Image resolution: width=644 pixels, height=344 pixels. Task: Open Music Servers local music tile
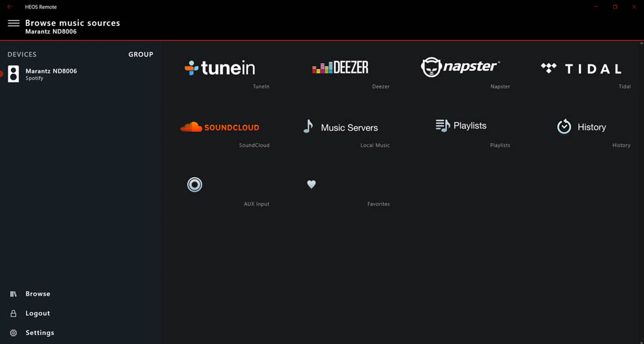[x=340, y=127]
